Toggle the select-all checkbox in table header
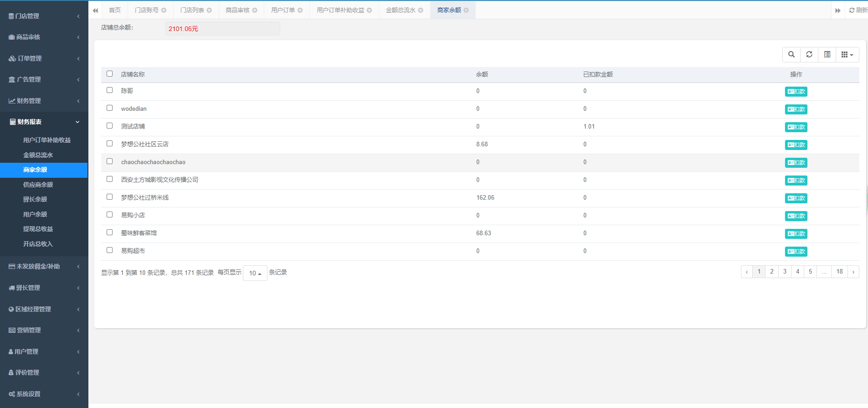This screenshot has height=408, width=868. click(109, 74)
